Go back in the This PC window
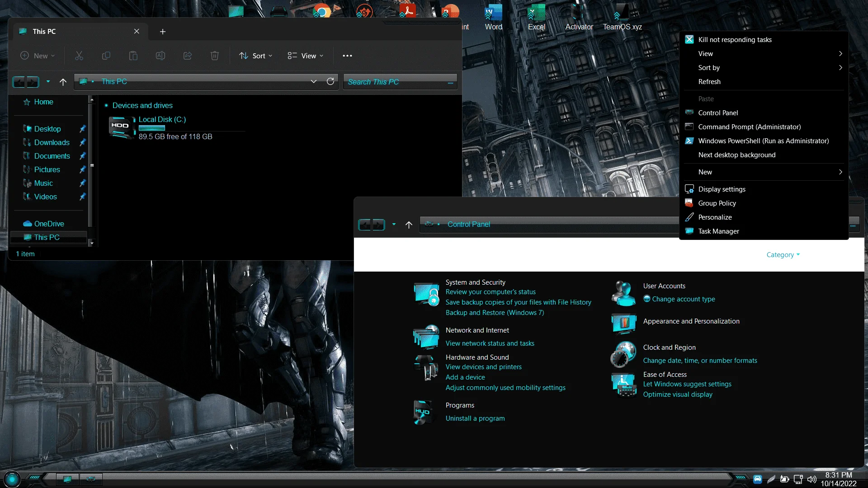 click(19, 82)
